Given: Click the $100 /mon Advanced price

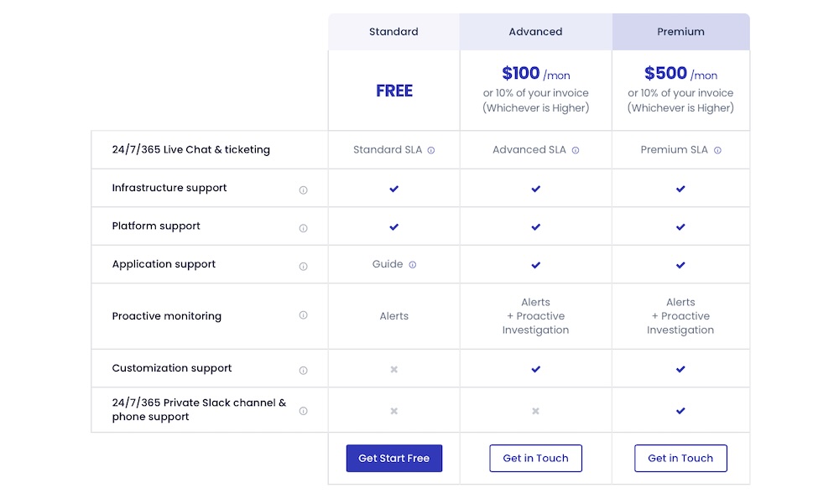Looking at the screenshot, I should (x=535, y=73).
